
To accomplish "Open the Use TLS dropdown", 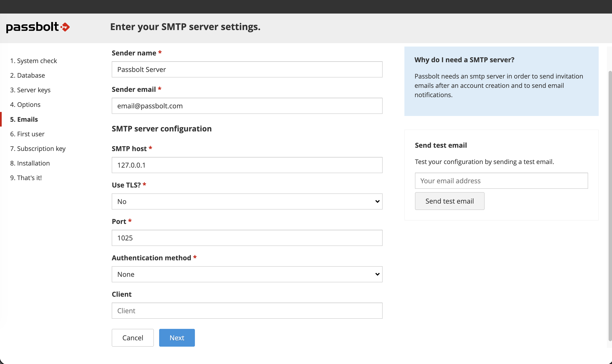I will coord(247,201).
